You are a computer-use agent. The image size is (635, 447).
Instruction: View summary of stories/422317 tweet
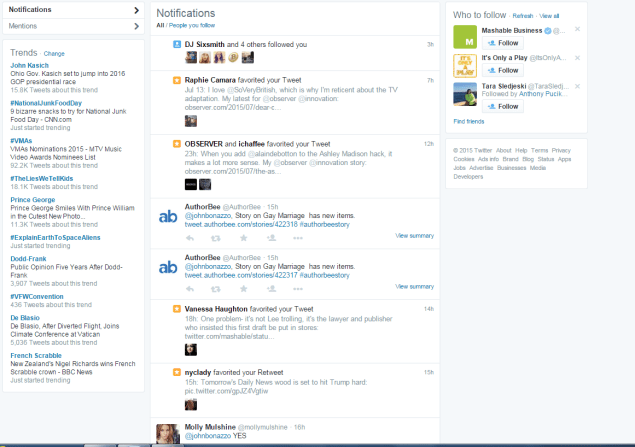(x=414, y=287)
